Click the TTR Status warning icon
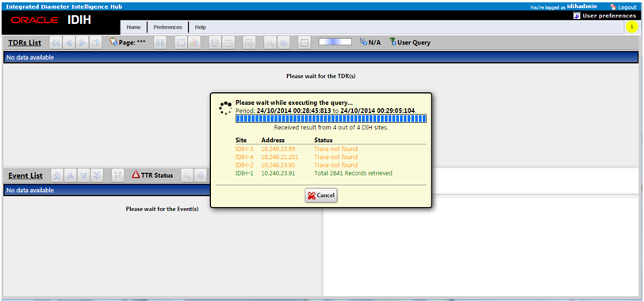The width and height of the screenshot is (644, 301). click(x=136, y=176)
